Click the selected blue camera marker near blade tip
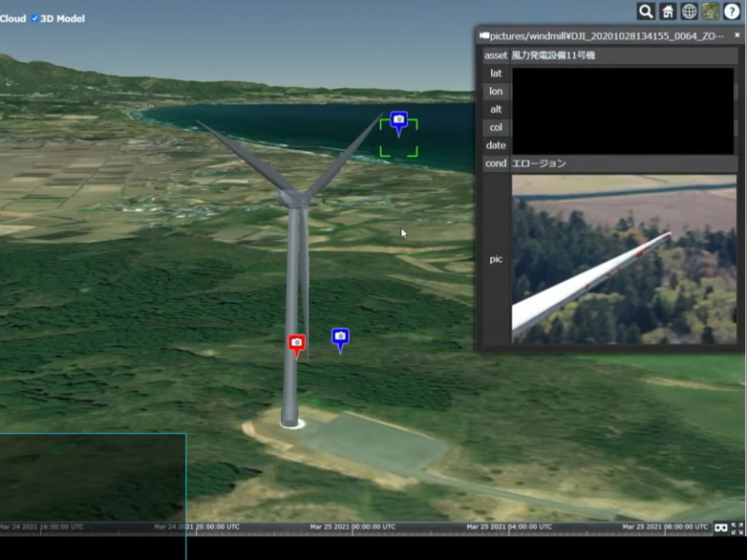This screenshot has height=560, width=747. point(399,121)
